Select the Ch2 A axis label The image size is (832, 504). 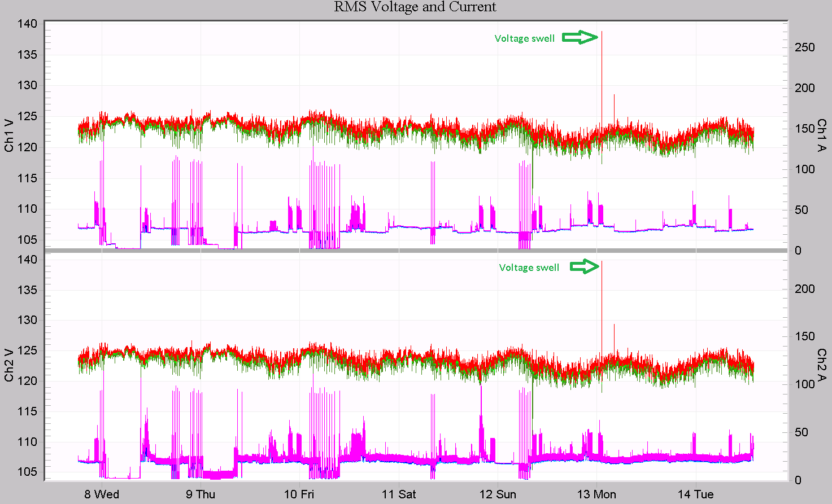coord(822,365)
